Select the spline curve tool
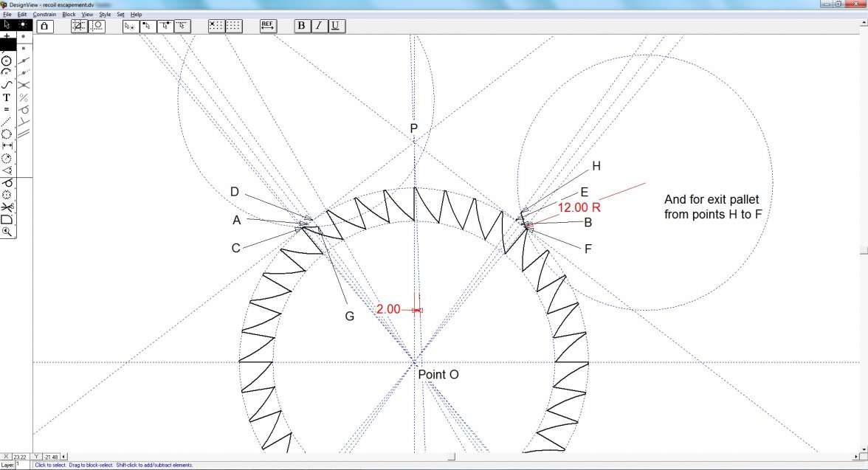 click(x=7, y=85)
